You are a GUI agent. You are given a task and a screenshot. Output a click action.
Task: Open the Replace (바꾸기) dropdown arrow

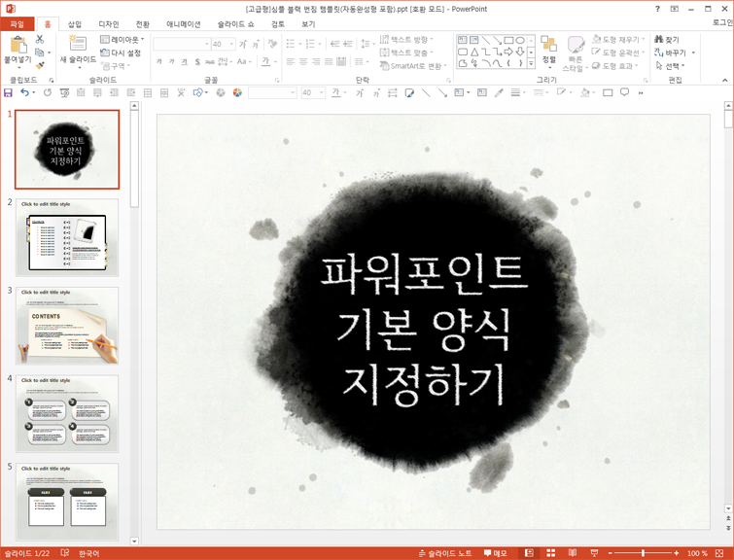click(693, 52)
